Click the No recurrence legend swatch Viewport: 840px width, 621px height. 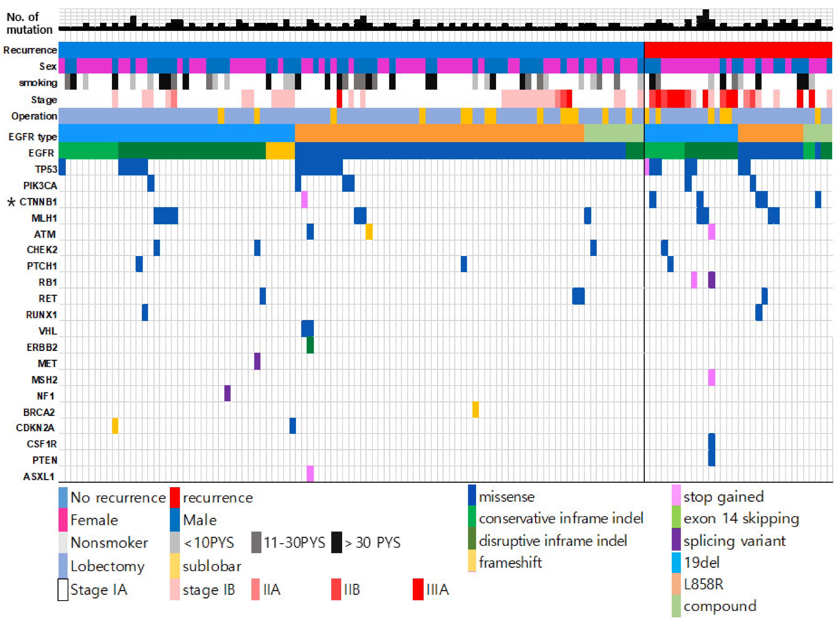coord(63,498)
